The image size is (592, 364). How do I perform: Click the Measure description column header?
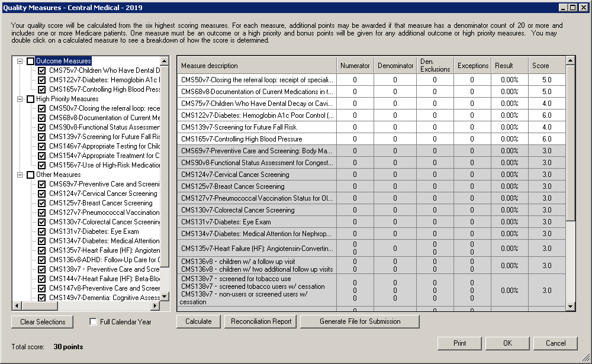coord(256,66)
